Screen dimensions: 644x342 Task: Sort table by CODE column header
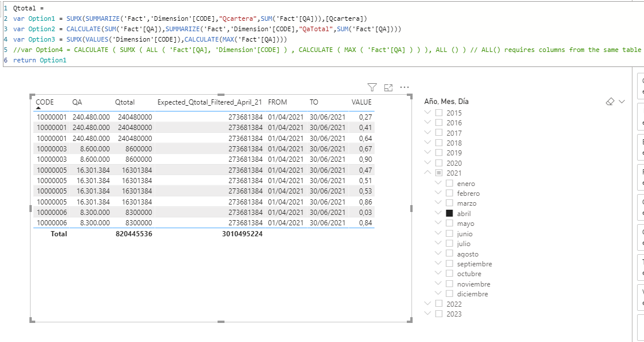pos(45,102)
